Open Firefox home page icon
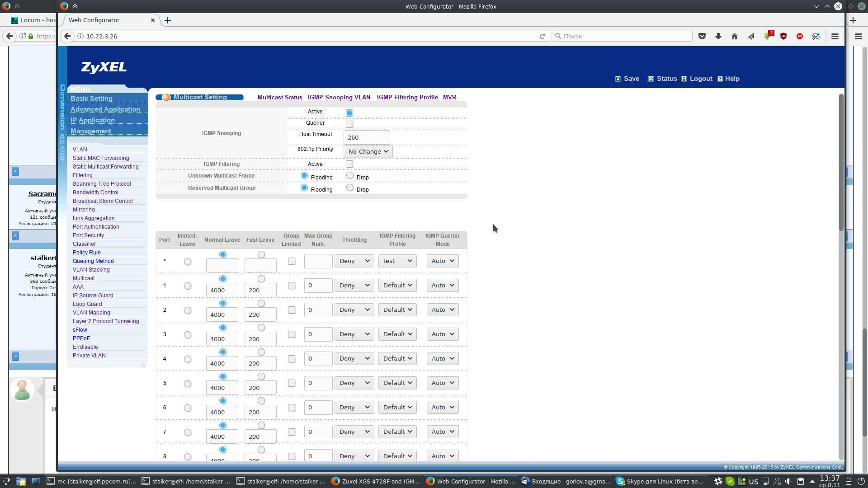The width and height of the screenshot is (868, 488). point(735,36)
